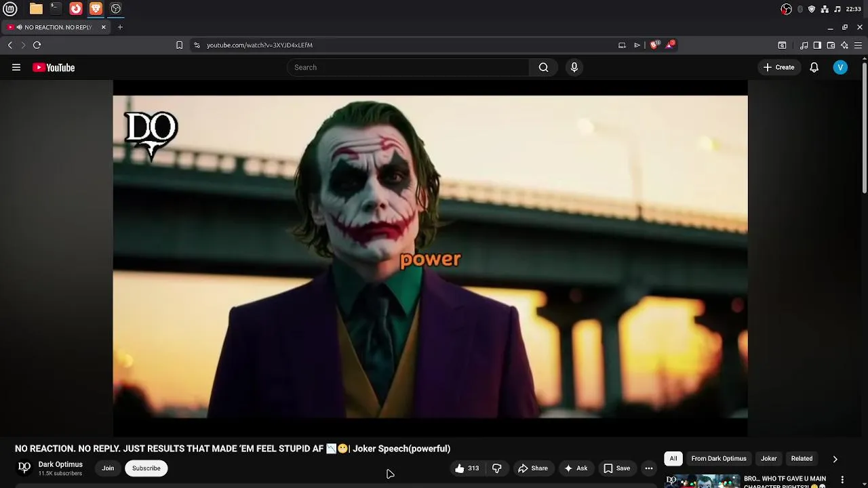
Task: Open the red browser icon in the panel
Action: 76,9
